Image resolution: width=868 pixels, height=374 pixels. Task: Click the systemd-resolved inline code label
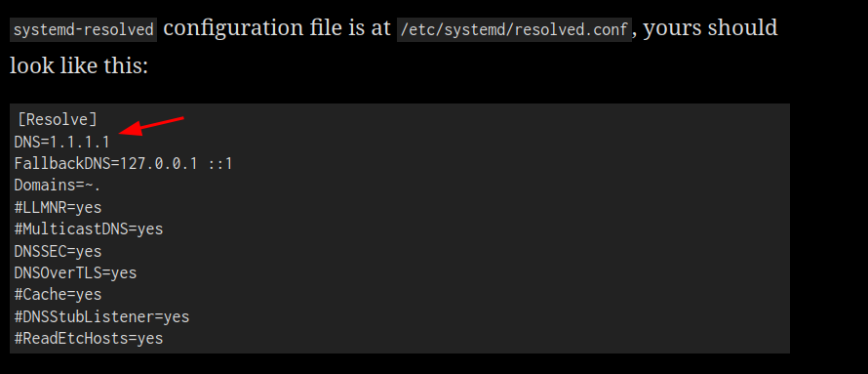pyautogui.click(x=83, y=29)
